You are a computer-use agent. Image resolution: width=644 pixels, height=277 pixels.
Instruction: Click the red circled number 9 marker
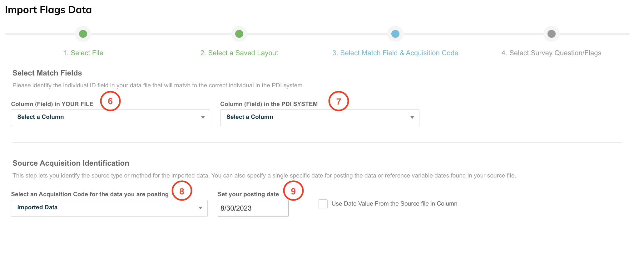293,191
